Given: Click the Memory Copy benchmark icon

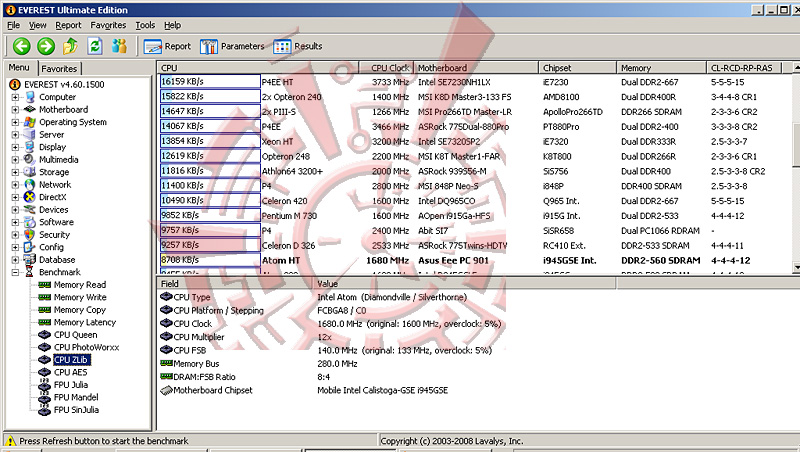Looking at the screenshot, I should tap(44, 310).
